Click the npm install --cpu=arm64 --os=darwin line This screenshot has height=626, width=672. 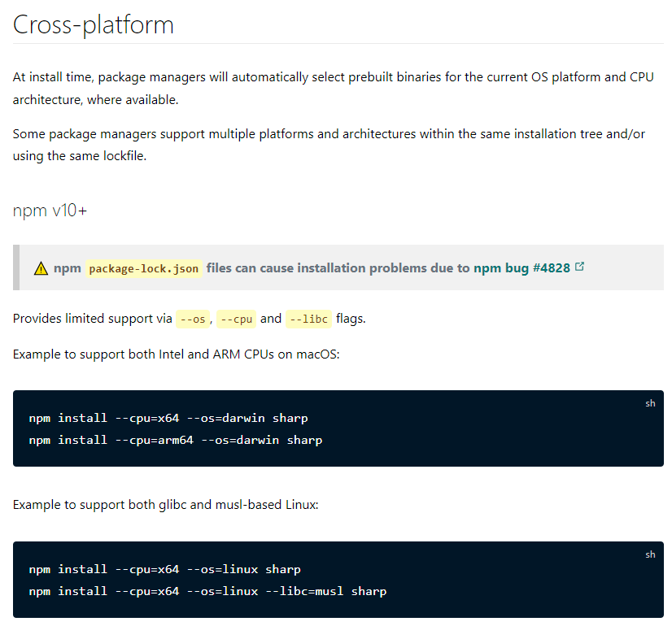(x=176, y=440)
